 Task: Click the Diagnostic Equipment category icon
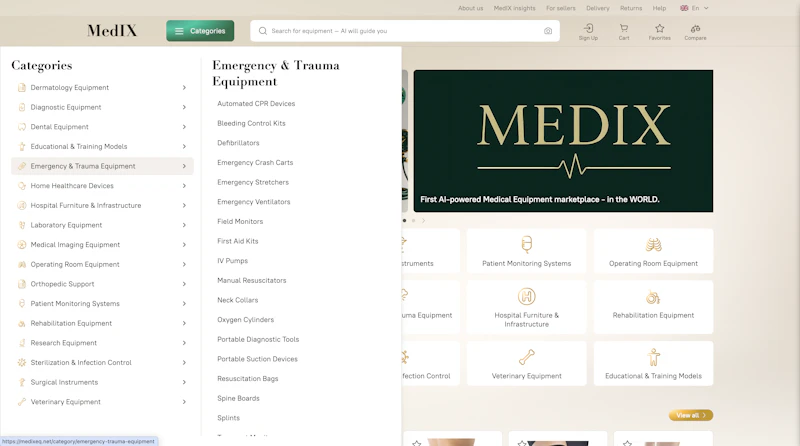click(x=21, y=107)
